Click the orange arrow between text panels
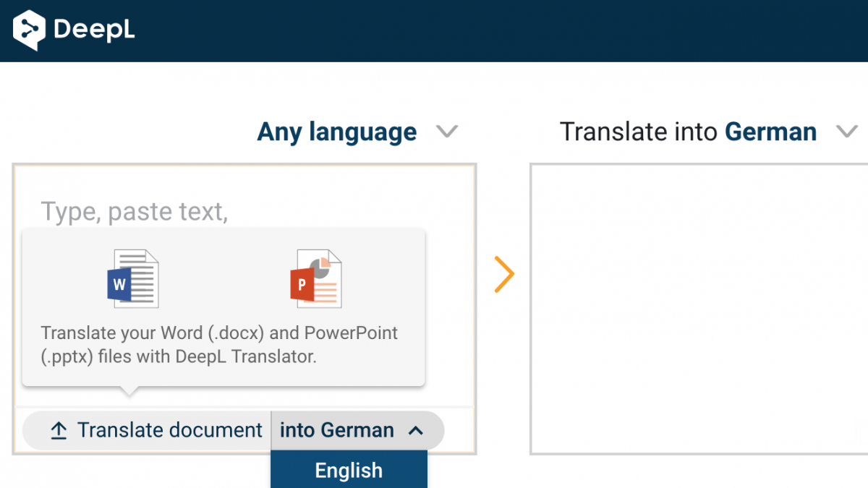The width and height of the screenshot is (868, 488). point(504,275)
